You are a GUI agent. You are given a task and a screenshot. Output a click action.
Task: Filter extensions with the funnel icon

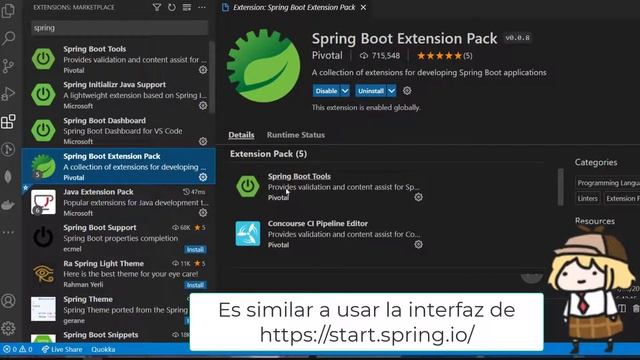coord(157,7)
